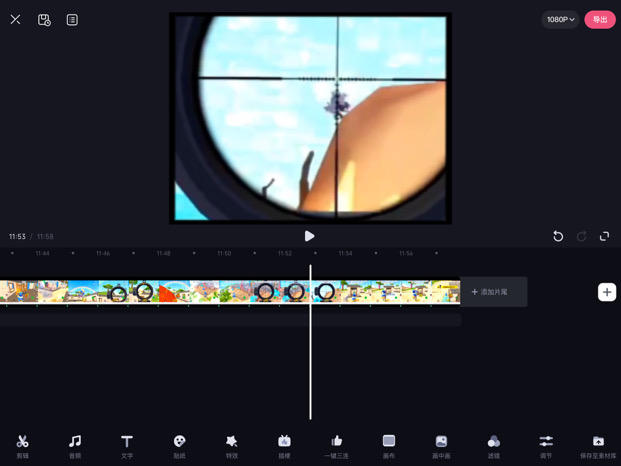Click the 11:50 mark on the time ruler

coord(224,253)
